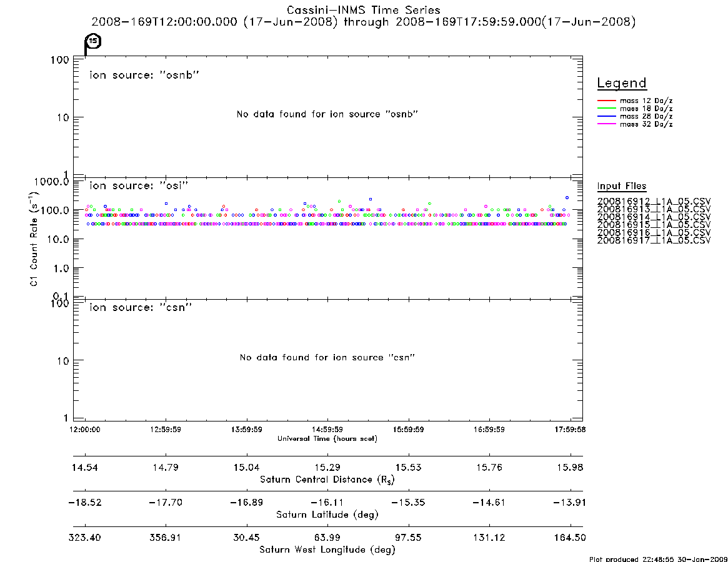Screen dimensions: 728x562
Task: Click the date range subtitle starting 2008-169T12:00:00.000
Action: (x=364, y=22)
